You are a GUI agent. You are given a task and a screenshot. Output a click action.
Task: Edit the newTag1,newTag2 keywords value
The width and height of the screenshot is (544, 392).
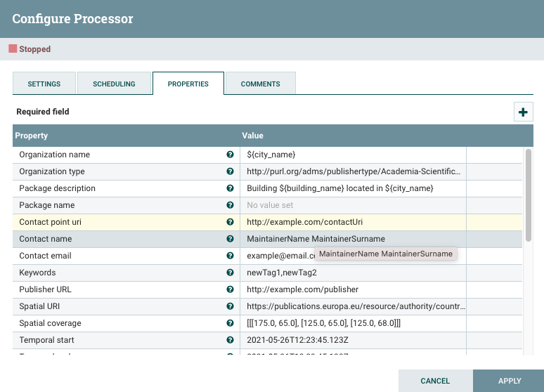[x=353, y=273]
